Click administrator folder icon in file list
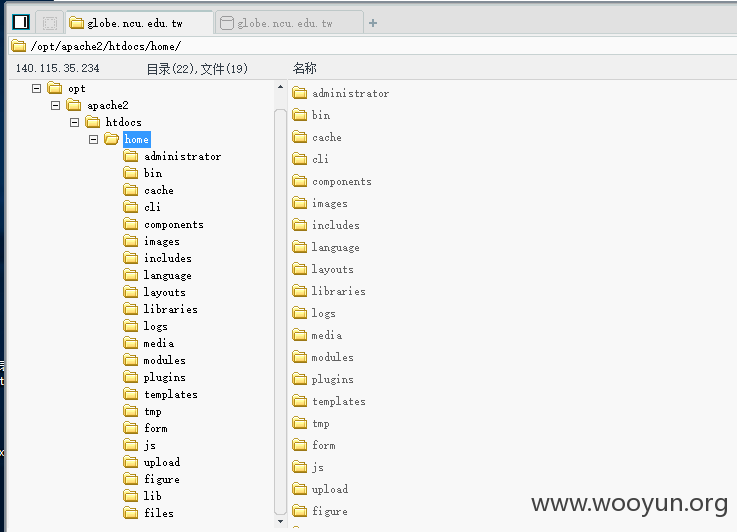Screen dimensions: 737x532 click(299, 93)
